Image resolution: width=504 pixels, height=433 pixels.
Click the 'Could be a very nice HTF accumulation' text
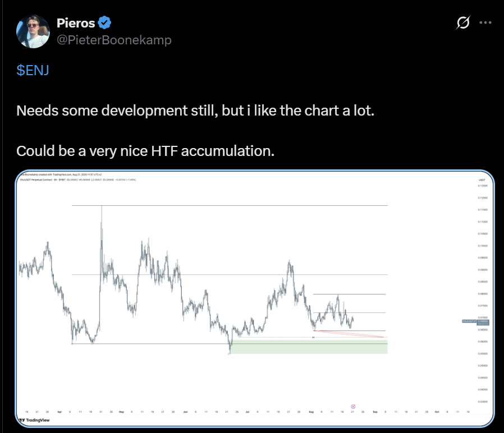pos(145,151)
